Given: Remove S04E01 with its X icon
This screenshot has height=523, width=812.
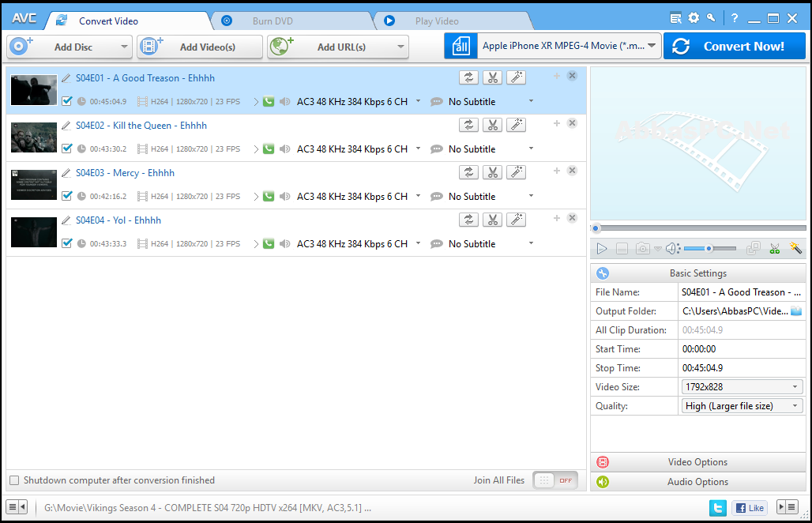Looking at the screenshot, I should [572, 76].
